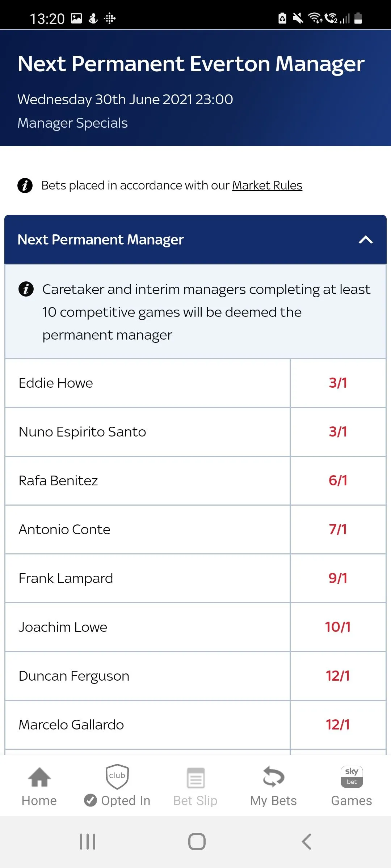Select Duncan Ferguson 12/1 odds

pyautogui.click(x=338, y=676)
